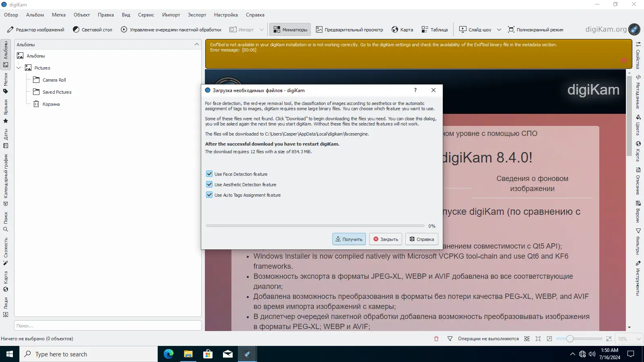Image resolution: width=644 pixels, height=362 pixels.
Task: Open Microsoft Edge from the taskbar
Action: [x=168, y=354]
